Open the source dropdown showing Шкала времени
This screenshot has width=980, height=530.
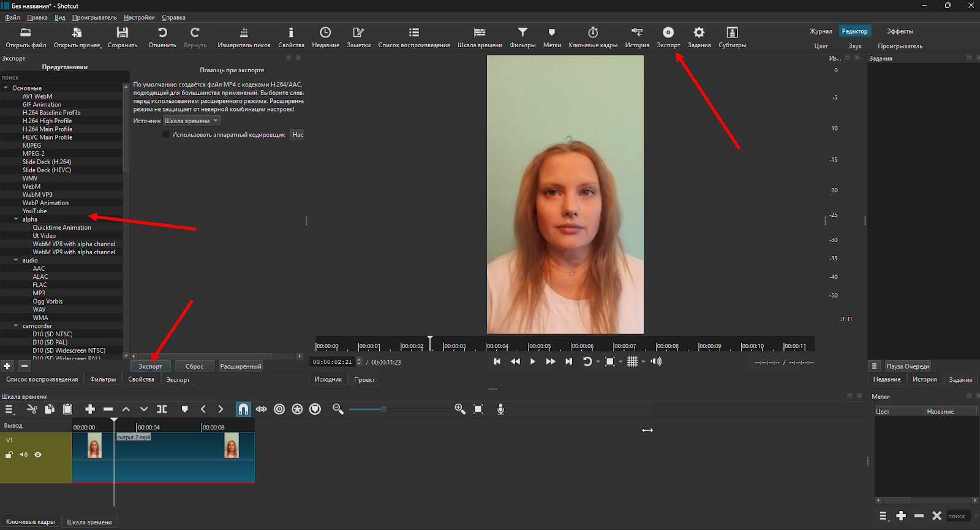pyautogui.click(x=191, y=121)
